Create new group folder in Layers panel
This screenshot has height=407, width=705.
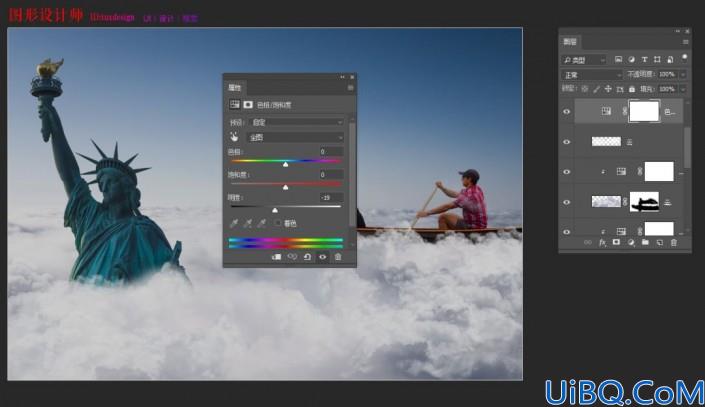(645, 242)
